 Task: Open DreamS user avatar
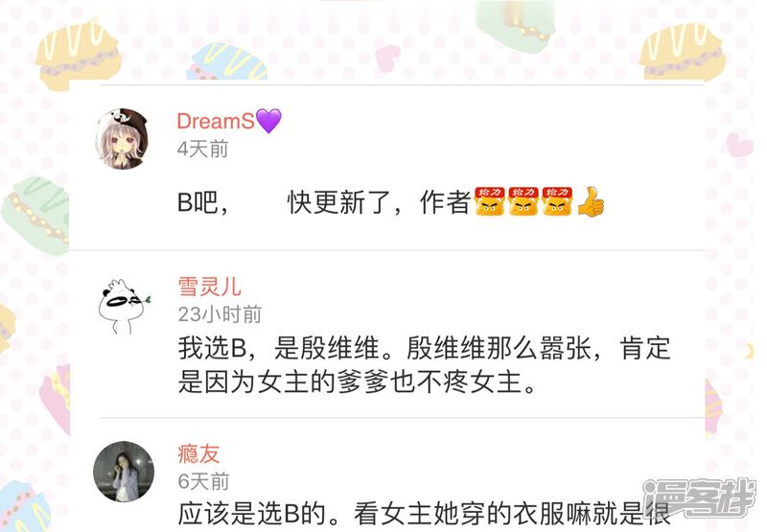pos(124,139)
